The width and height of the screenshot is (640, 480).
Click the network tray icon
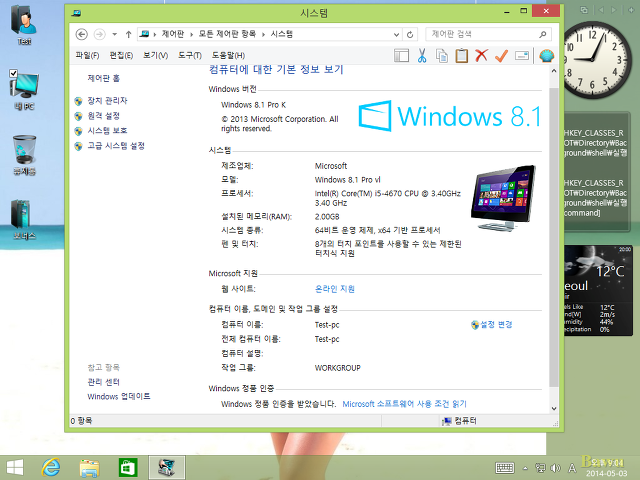540,468
